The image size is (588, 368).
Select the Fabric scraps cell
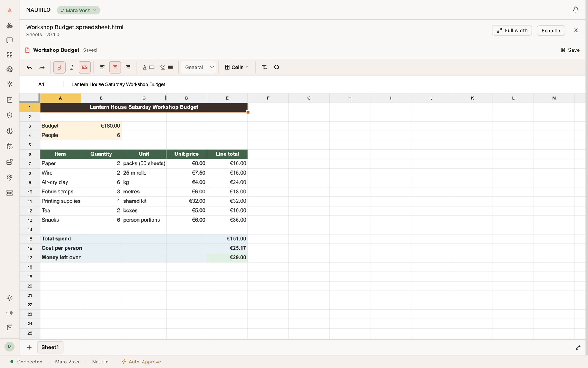pos(60,192)
